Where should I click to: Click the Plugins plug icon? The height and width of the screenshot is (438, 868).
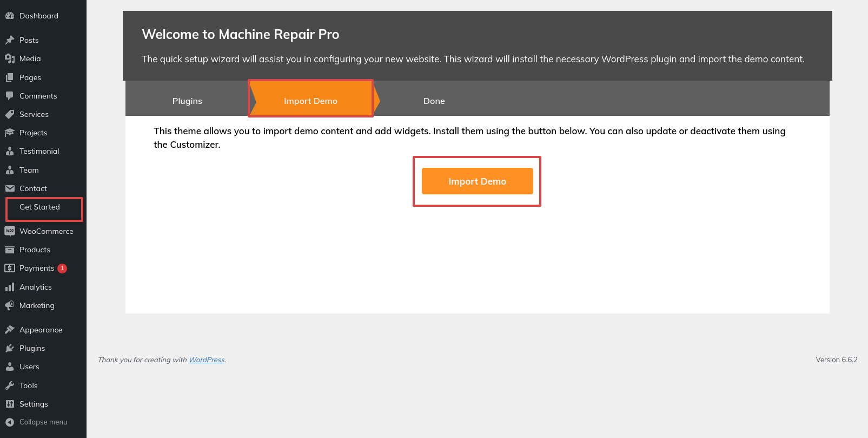point(10,348)
